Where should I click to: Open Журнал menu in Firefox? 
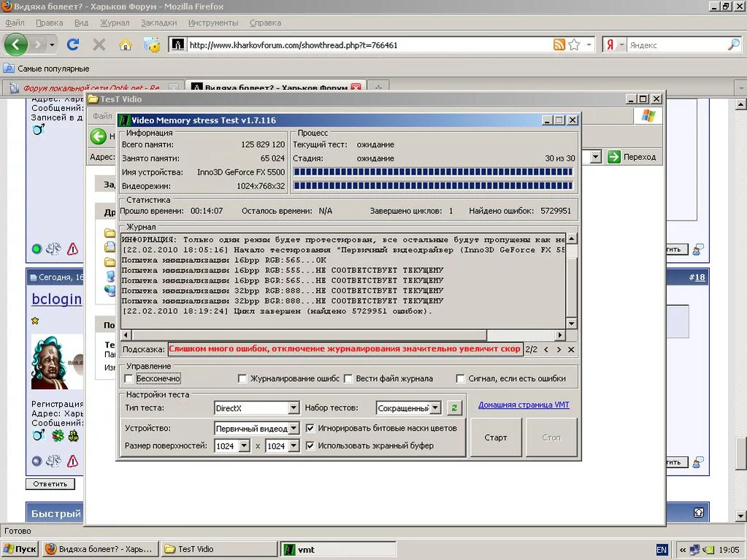[x=115, y=23]
